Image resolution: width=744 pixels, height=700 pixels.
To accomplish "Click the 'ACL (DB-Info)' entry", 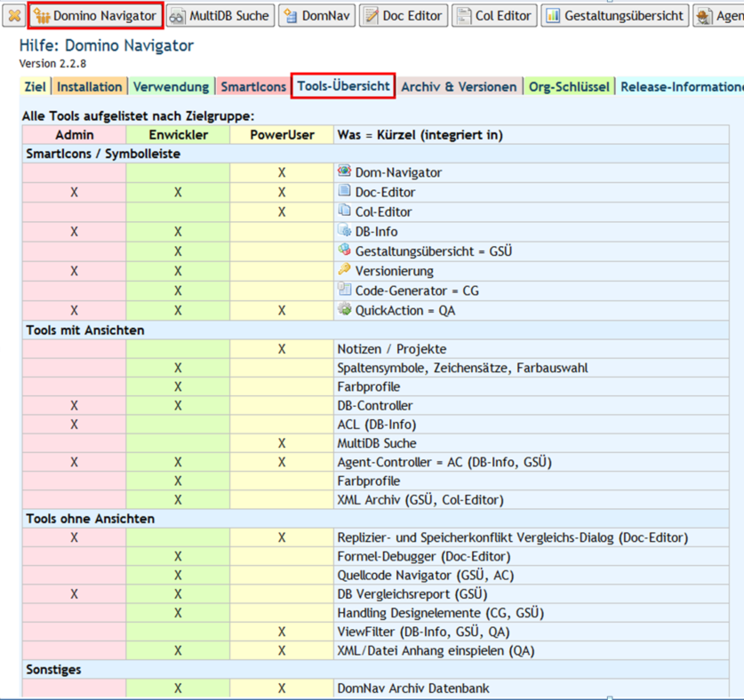I will click(x=377, y=425).
